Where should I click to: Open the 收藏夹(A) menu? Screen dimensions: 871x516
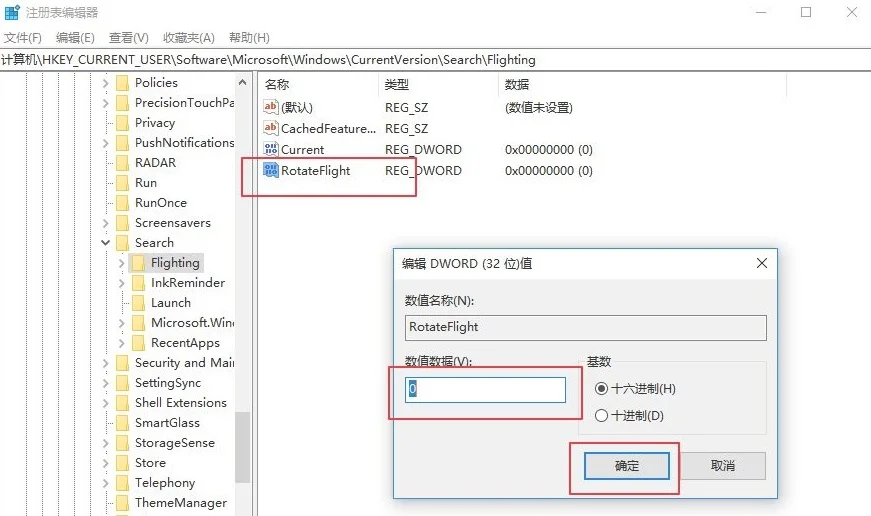pyautogui.click(x=189, y=37)
